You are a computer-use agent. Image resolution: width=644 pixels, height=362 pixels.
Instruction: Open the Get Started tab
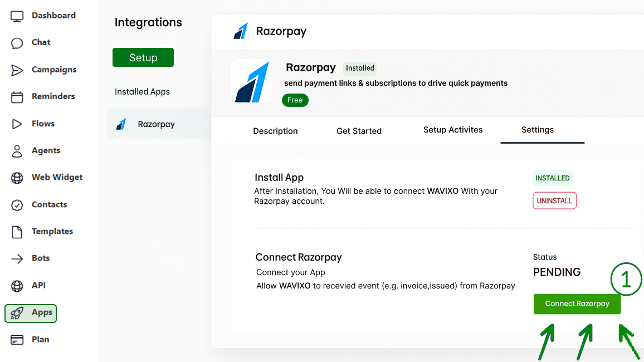[x=359, y=131]
